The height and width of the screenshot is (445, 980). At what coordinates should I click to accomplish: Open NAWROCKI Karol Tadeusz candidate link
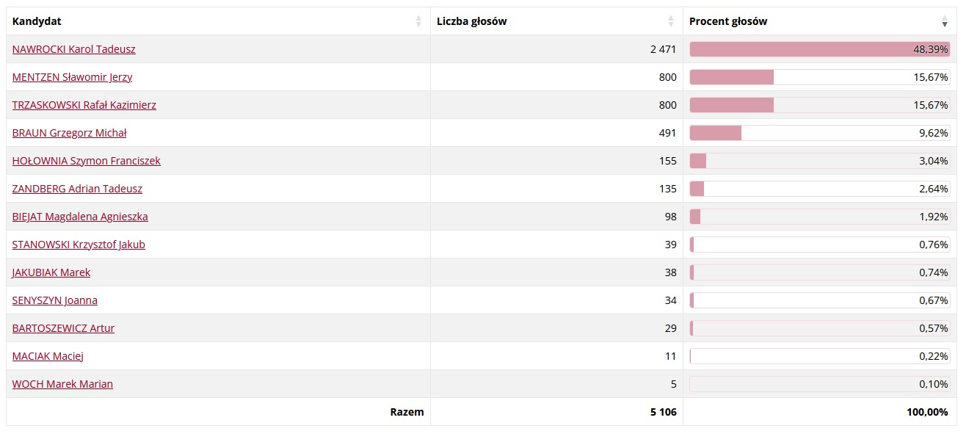74,49
